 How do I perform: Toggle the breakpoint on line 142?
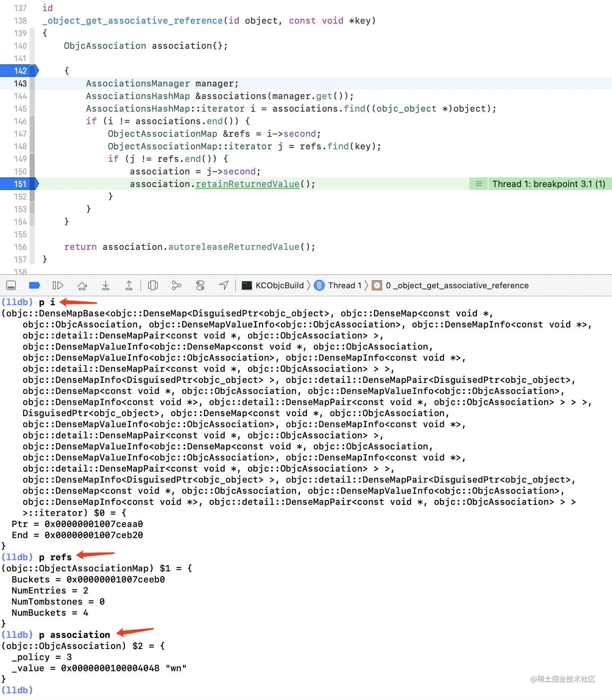[x=19, y=71]
